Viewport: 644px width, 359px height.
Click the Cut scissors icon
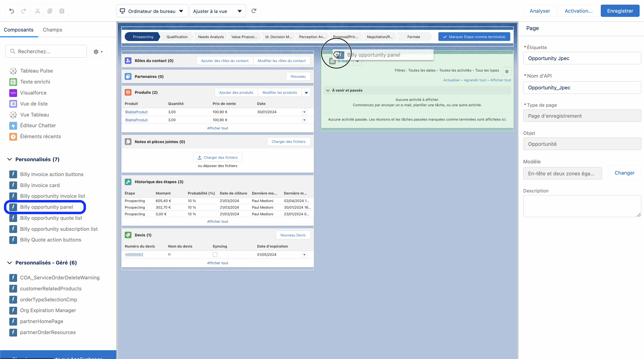click(37, 11)
